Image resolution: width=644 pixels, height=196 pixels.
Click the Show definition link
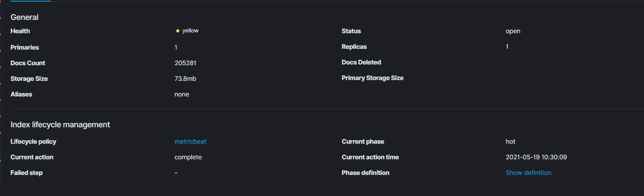click(528, 173)
